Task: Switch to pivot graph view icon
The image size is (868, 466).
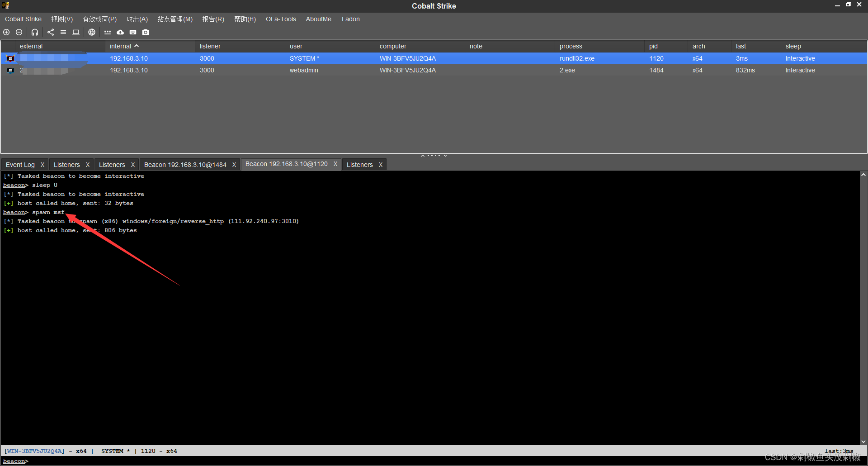Action: (x=51, y=32)
